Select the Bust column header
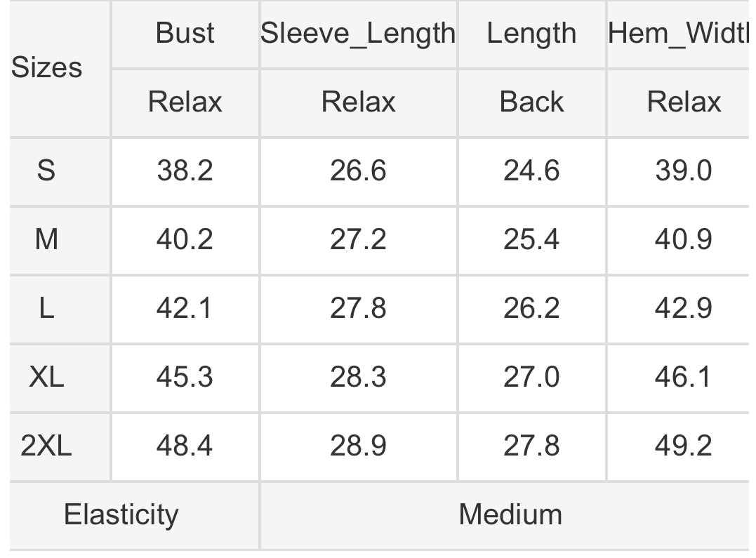756x558 pixels. (x=185, y=33)
